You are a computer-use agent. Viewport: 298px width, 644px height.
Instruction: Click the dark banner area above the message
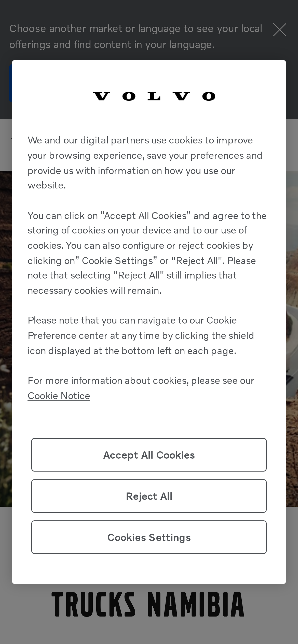click(x=149, y=10)
